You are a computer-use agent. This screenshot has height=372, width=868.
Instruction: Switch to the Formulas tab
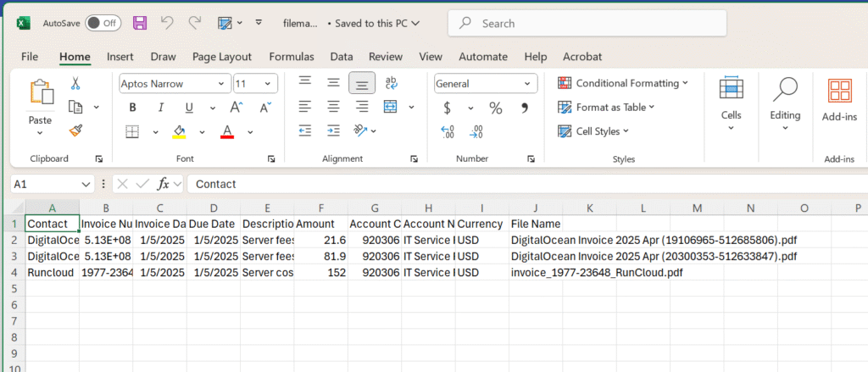pos(292,57)
